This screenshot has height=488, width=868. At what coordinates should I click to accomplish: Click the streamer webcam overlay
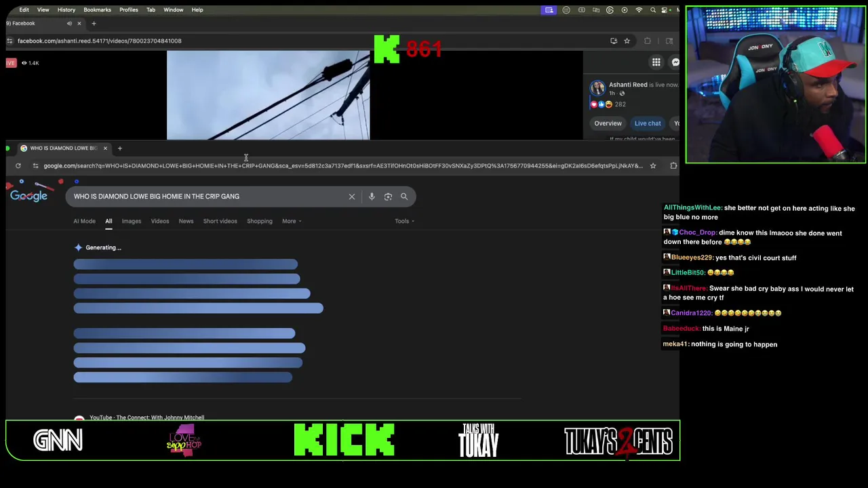coord(776,85)
